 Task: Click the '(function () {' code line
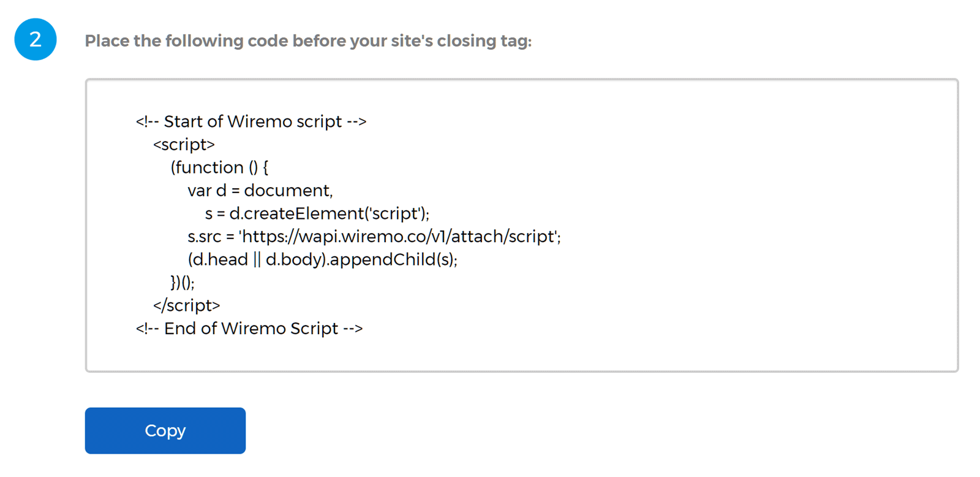(x=219, y=167)
